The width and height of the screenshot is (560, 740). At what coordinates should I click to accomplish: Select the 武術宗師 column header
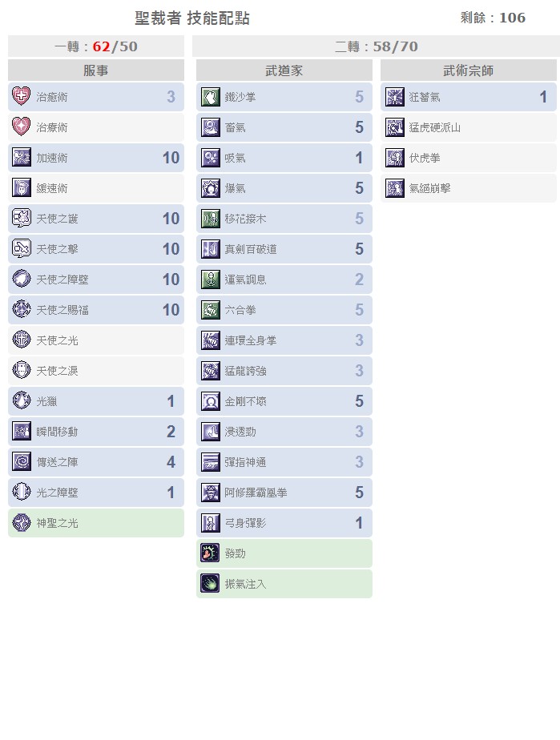[x=469, y=70]
